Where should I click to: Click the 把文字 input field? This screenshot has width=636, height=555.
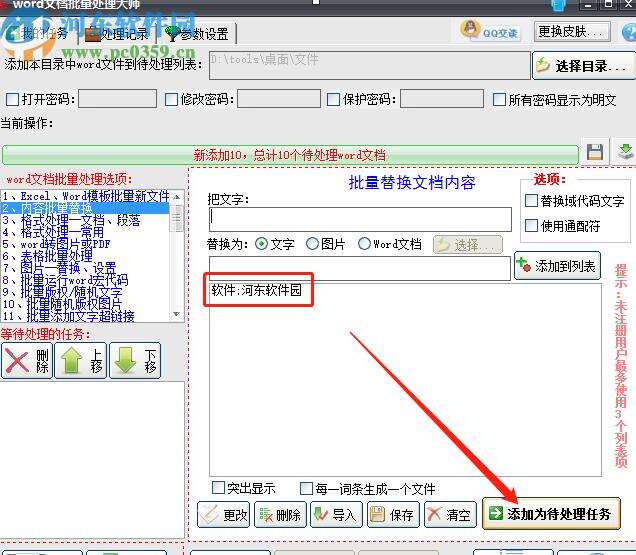click(x=360, y=219)
